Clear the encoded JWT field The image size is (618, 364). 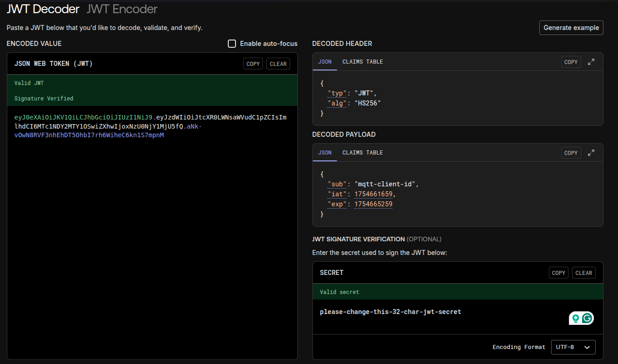click(x=278, y=64)
